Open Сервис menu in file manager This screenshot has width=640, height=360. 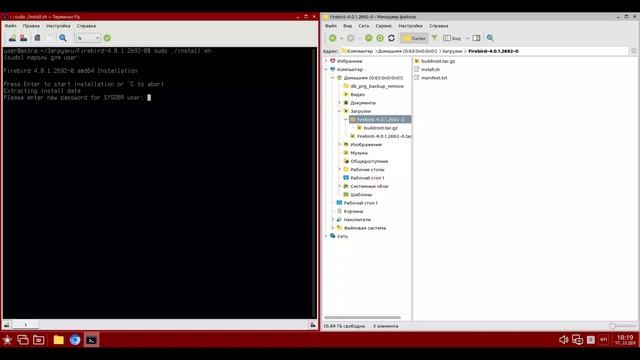(x=384, y=26)
